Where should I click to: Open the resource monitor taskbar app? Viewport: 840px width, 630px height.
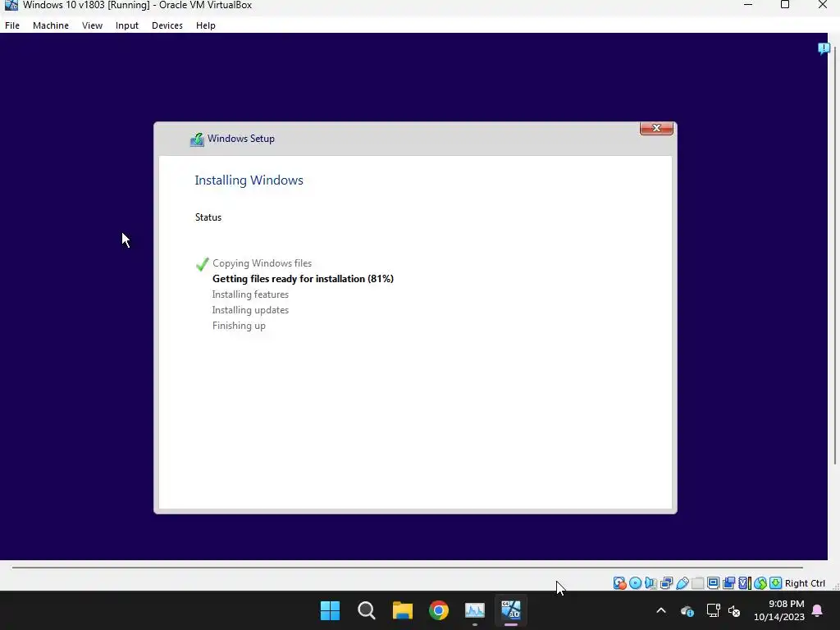(x=475, y=610)
